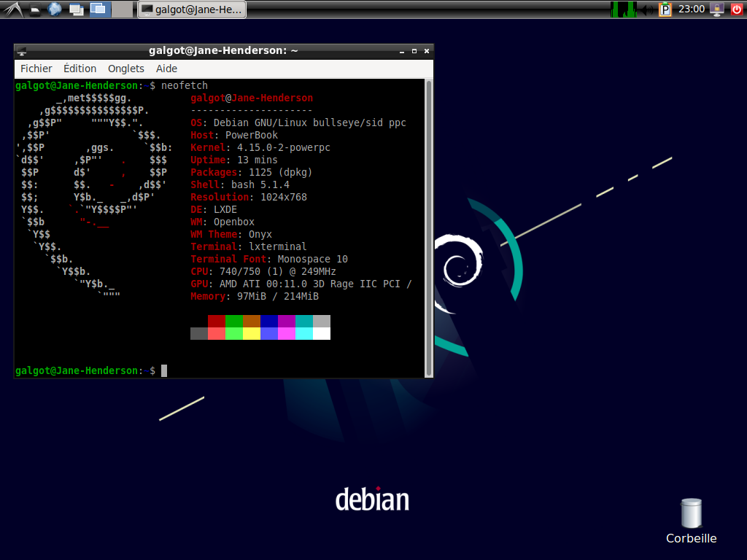Click the red color block in neofetch palette

216,321
